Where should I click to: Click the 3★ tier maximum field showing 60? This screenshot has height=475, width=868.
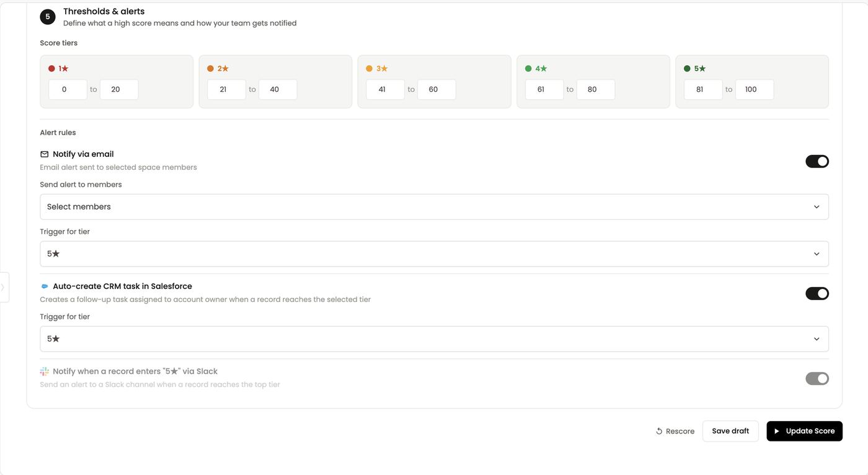pyautogui.click(x=436, y=89)
